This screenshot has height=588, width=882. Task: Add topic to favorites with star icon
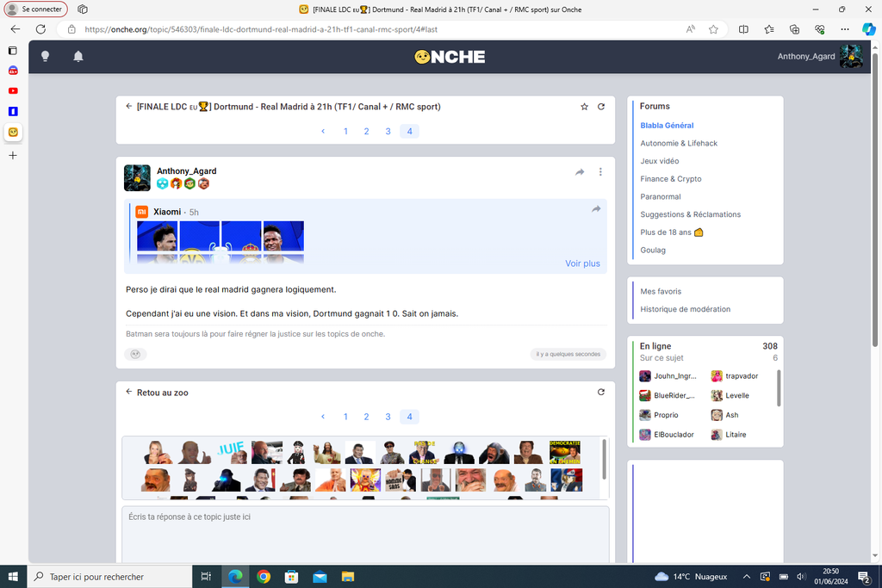584,107
